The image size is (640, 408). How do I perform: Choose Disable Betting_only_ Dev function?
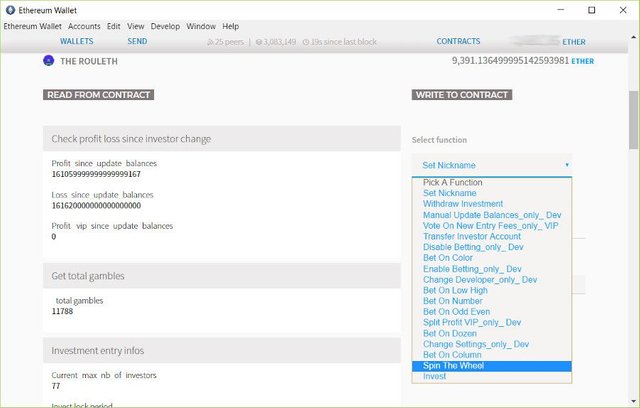point(492,247)
